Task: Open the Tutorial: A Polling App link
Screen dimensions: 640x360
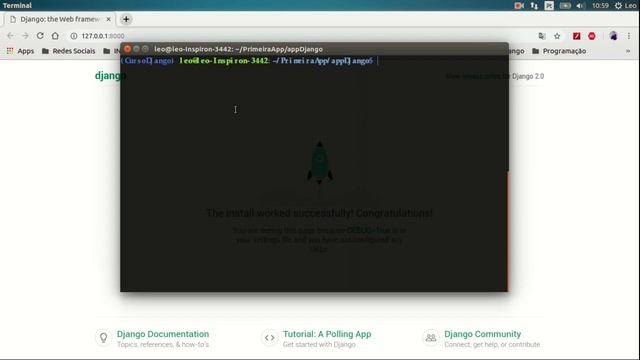Action: click(327, 334)
